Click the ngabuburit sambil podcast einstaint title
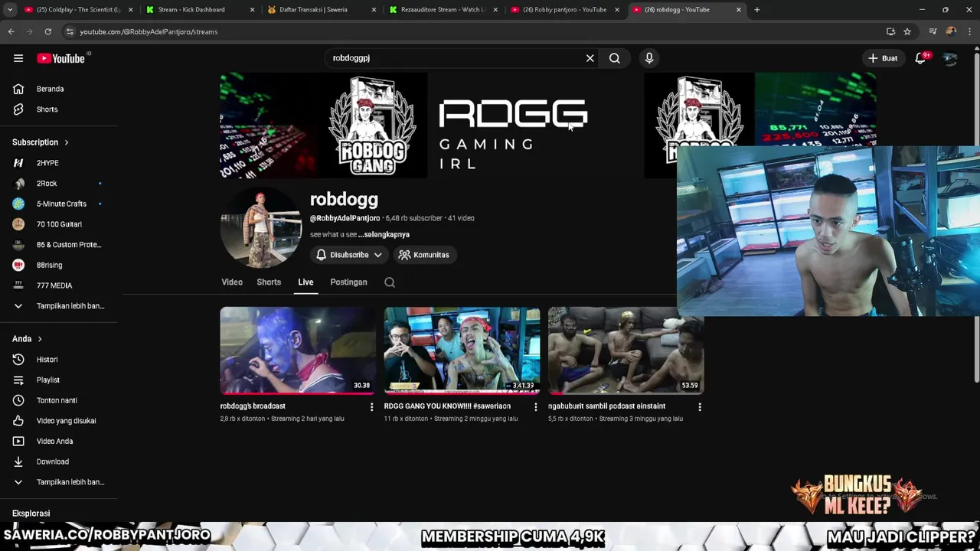Image resolution: width=980 pixels, height=551 pixels. pos(606,406)
